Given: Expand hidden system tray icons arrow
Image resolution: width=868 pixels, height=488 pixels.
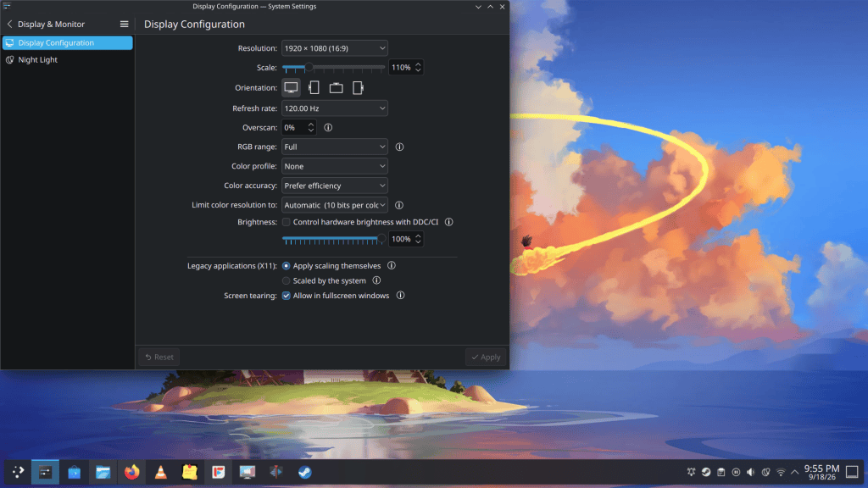Looking at the screenshot, I should (x=795, y=472).
